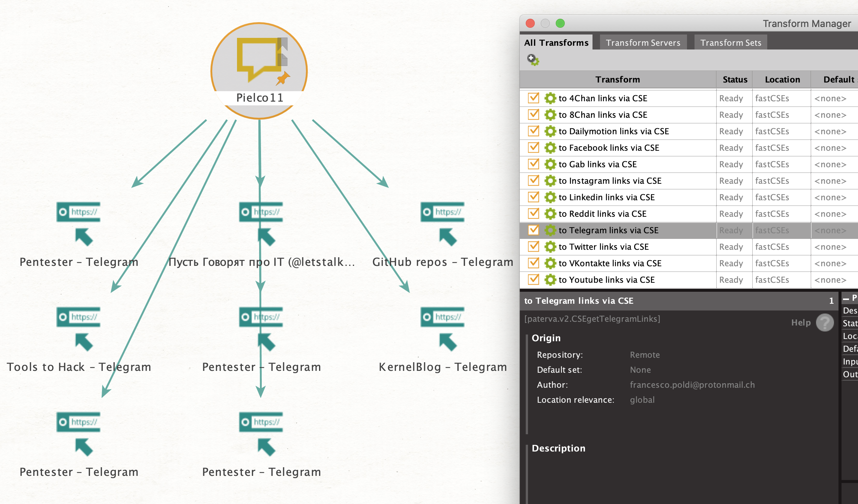Screen dimensions: 858x504
Task: Click gear icon of Instagram links transform
Action: tap(550, 181)
